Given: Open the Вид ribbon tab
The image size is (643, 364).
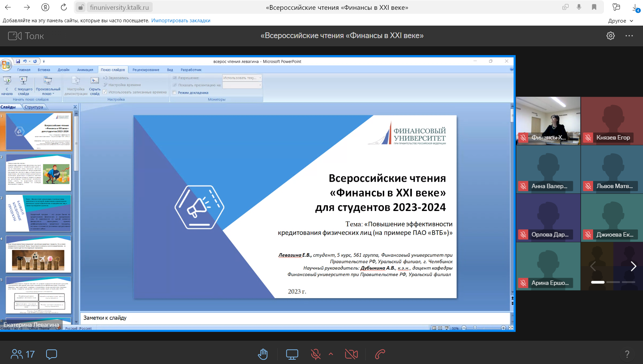Looking at the screenshot, I should point(170,70).
